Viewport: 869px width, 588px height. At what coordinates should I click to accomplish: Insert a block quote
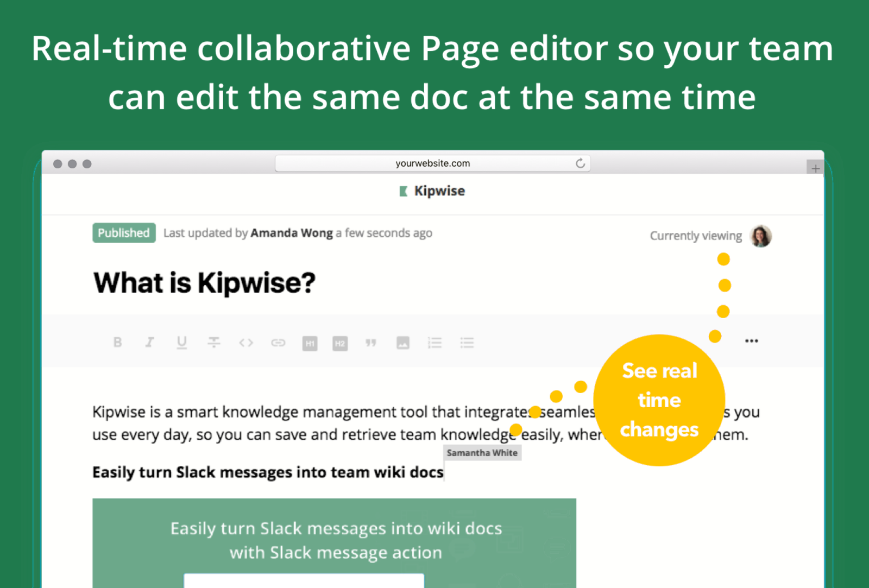tap(371, 343)
